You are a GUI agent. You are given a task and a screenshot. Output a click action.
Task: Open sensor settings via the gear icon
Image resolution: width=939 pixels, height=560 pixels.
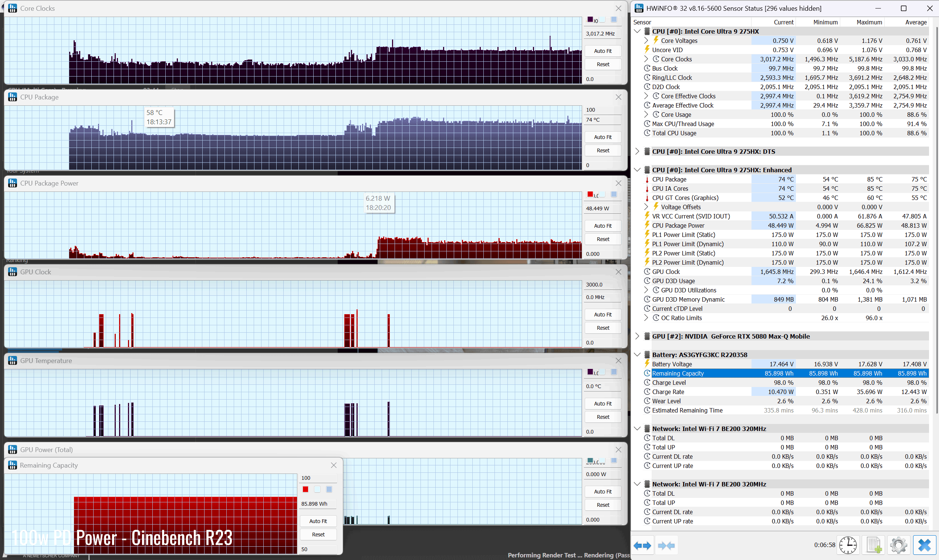899,545
